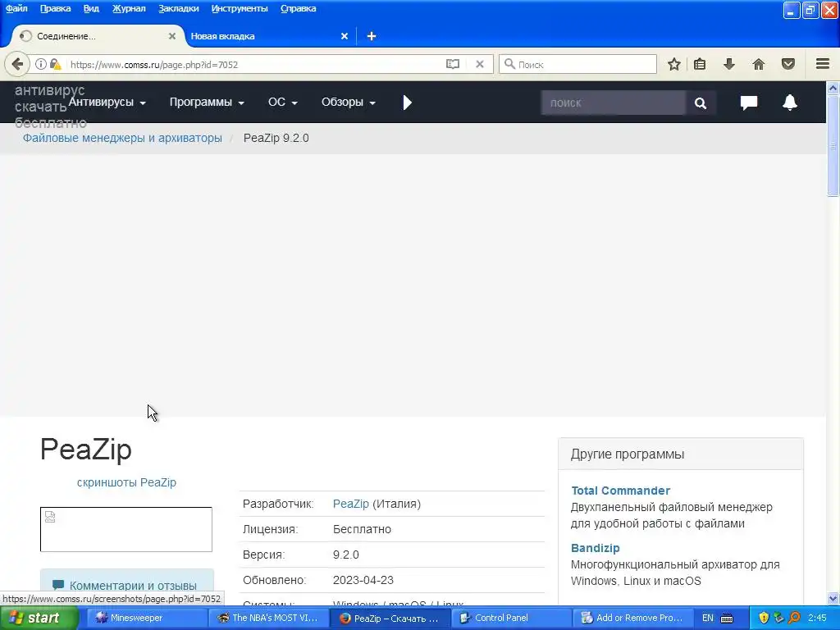Click the EN language indicator in the taskbar
The height and width of the screenshot is (630, 840).
(708, 618)
